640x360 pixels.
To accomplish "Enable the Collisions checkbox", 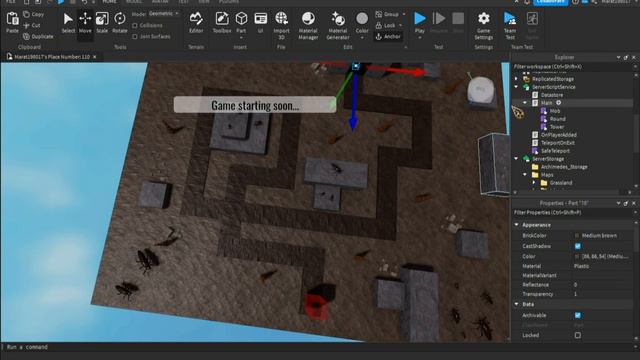I will (135, 25).
